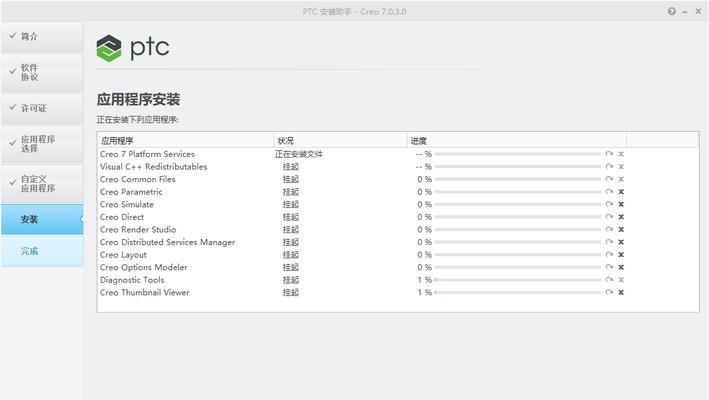Click retry icon for Creo Simulate
709x400 pixels.
click(609, 204)
